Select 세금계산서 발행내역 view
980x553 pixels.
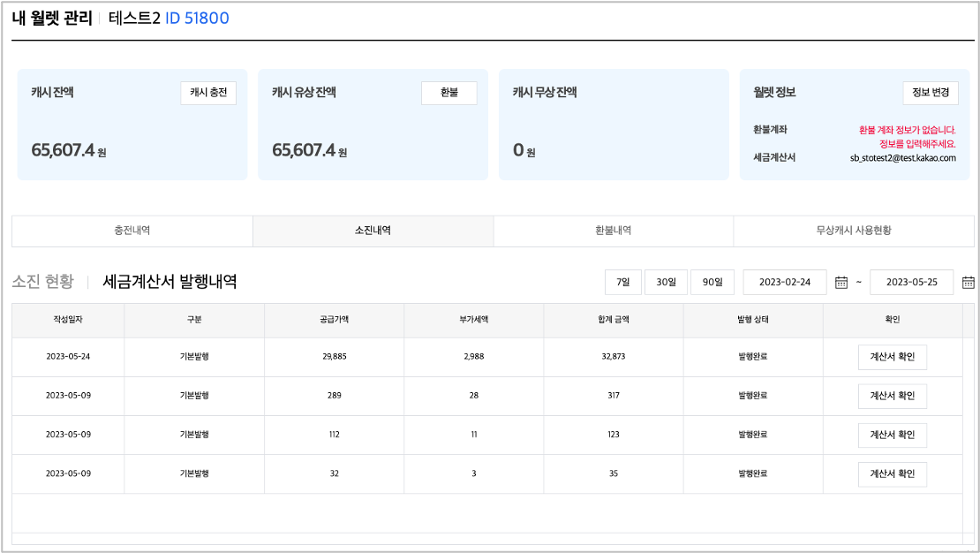(x=170, y=282)
